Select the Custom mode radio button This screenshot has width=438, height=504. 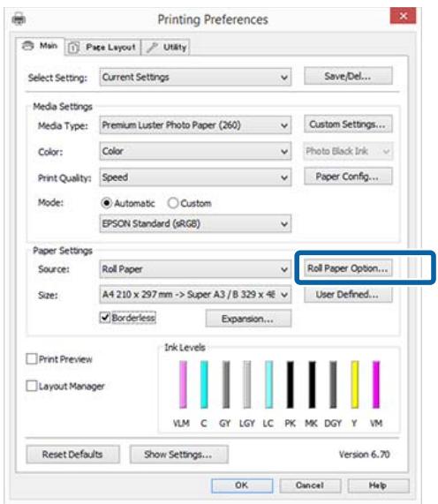tap(173, 203)
